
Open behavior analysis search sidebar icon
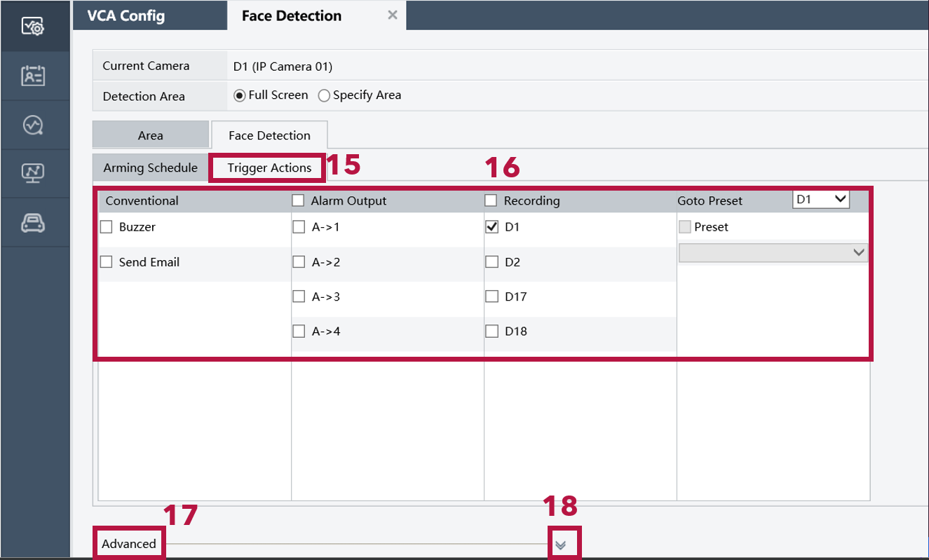tap(34, 125)
